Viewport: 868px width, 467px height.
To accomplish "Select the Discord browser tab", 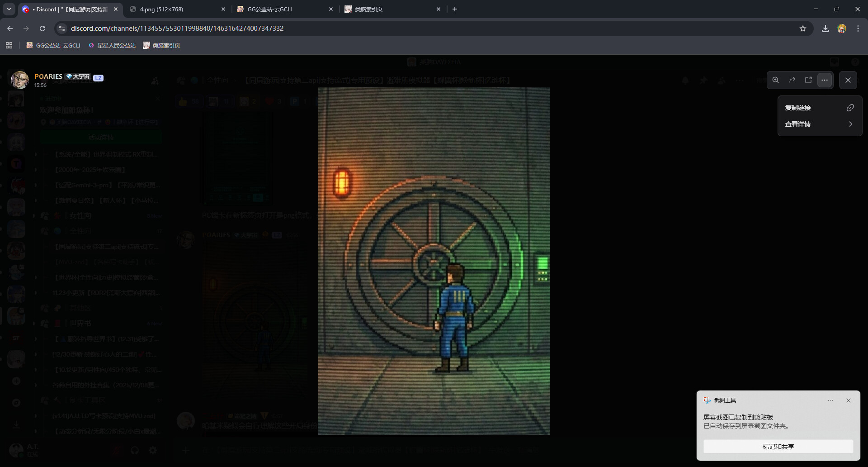I will (x=71, y=9).
